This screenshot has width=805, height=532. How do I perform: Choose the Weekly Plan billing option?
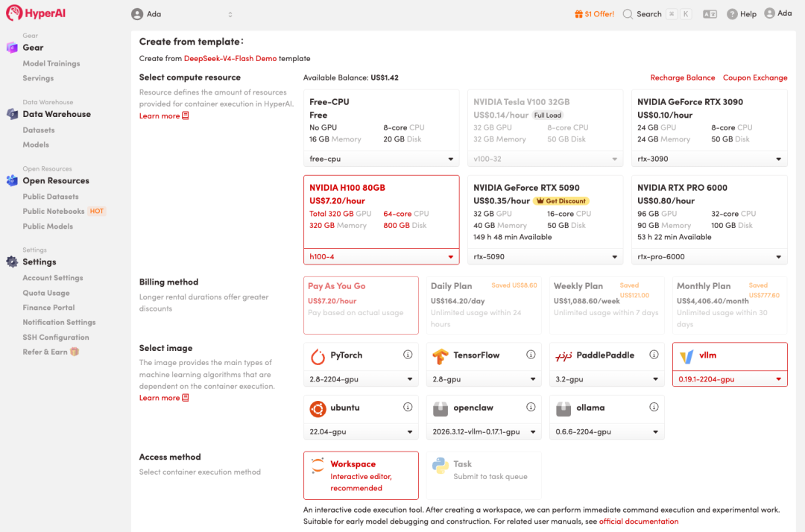(607, 305)
